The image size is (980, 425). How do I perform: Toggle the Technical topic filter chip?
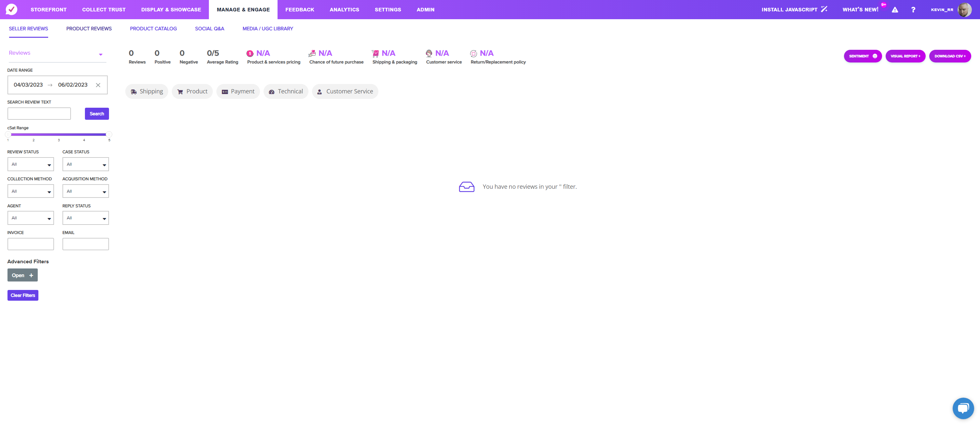[286, 91]
